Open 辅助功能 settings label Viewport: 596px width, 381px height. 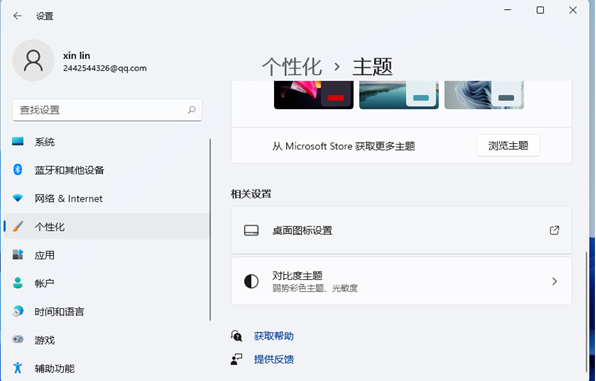point(54,368)
